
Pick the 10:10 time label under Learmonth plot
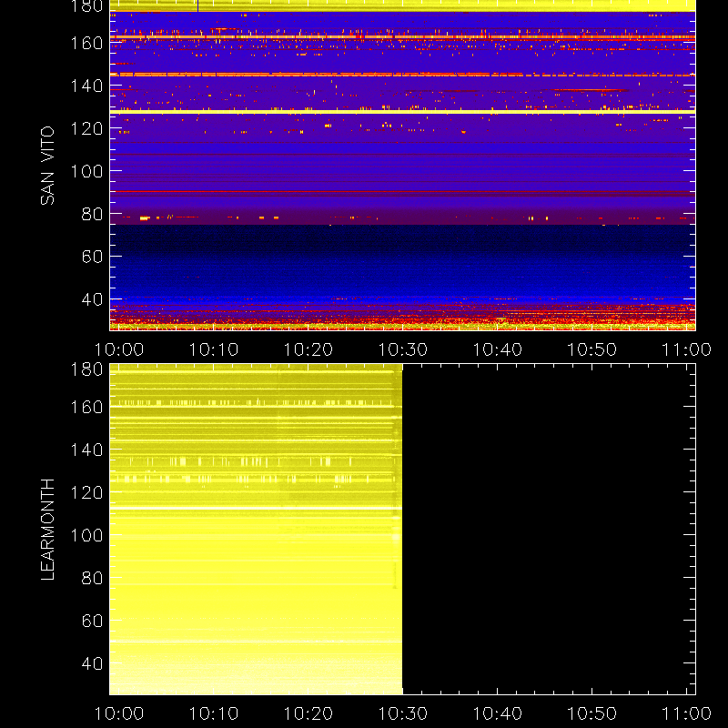pyautogui.click(x=214, y=713)
